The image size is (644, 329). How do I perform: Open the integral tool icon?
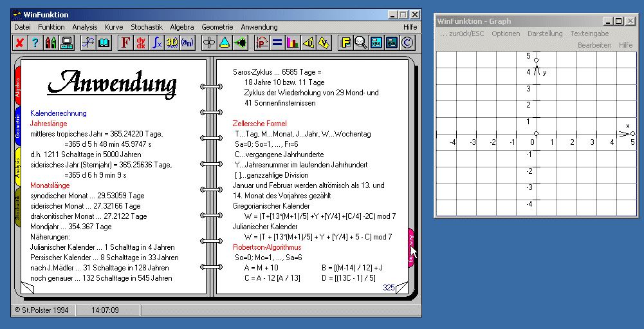point(156,42)
